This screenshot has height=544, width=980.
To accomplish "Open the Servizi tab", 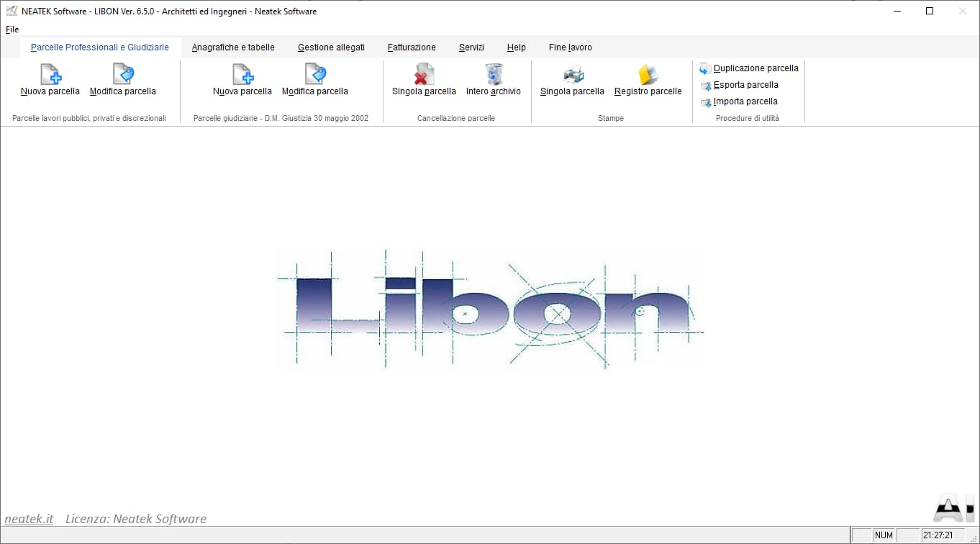I will click(x=471, y=47).
